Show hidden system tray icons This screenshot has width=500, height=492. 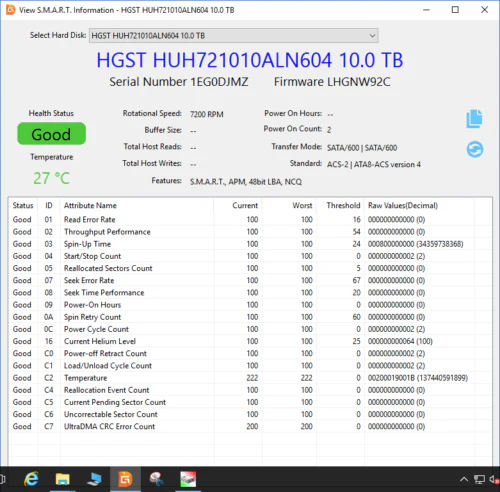(x=464, y=479)
